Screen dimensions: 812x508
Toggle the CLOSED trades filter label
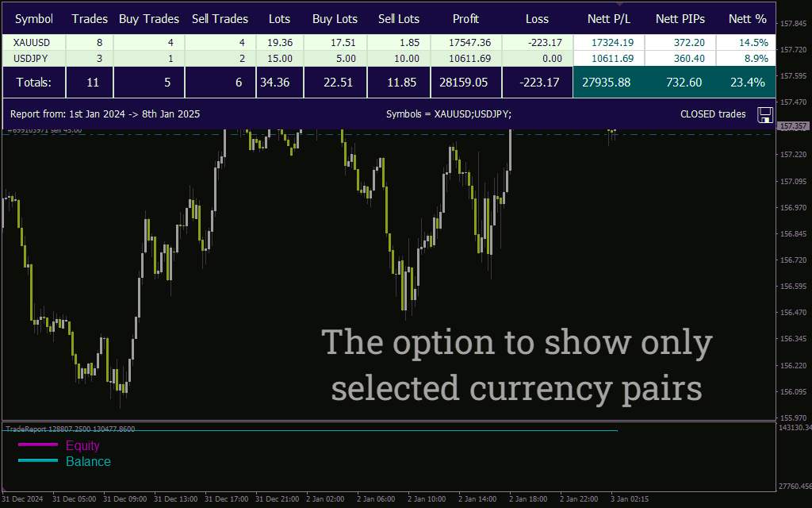pos(713,114)
